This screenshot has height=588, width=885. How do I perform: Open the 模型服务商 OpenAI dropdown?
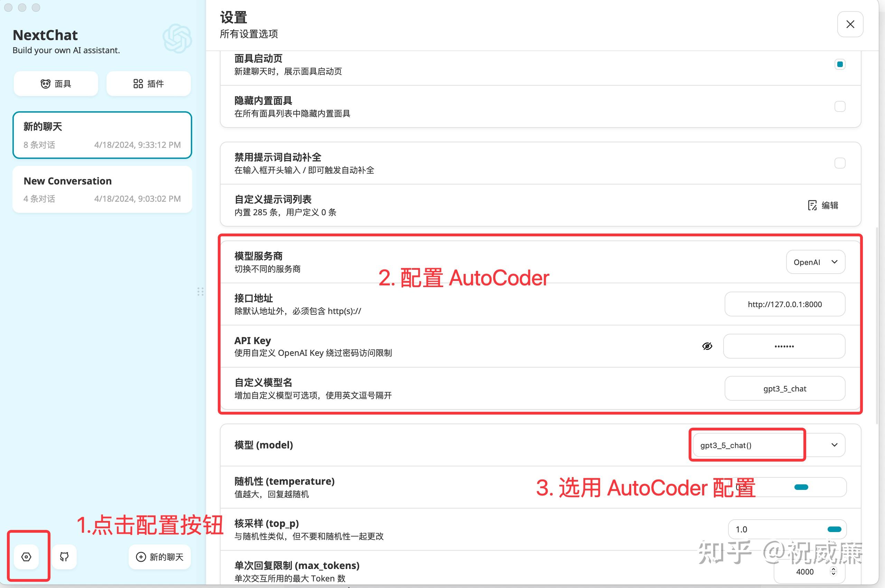[815, 262]
